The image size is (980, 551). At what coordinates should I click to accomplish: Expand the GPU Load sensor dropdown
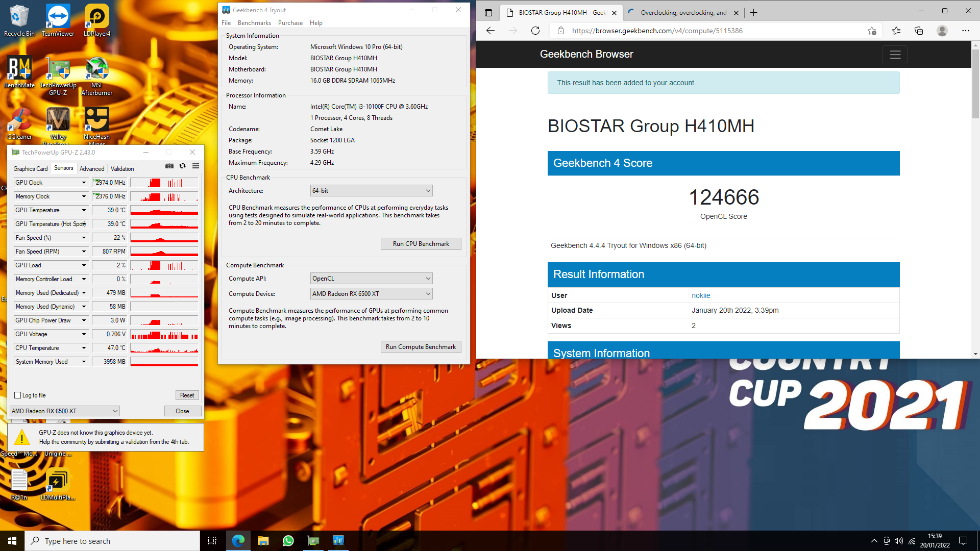[84, 265]
